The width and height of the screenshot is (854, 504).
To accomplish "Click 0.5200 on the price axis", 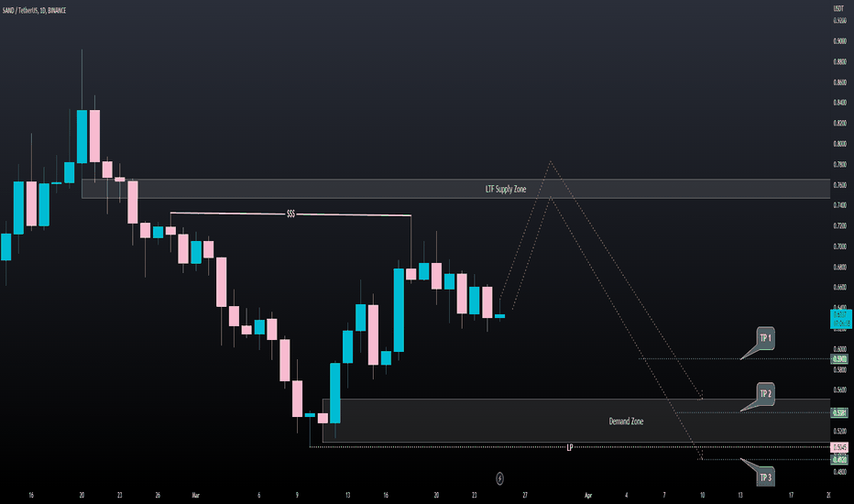I will coord(839,431).
